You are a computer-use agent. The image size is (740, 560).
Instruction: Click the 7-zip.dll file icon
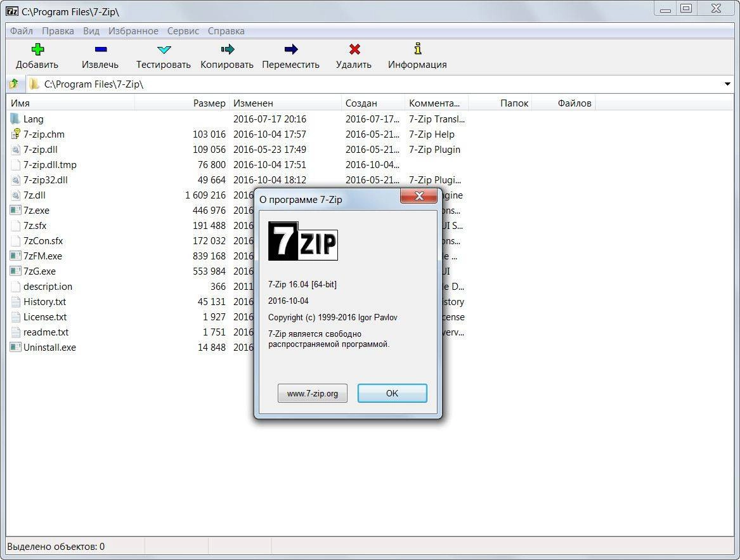pyautogui.click(x=15, y=149)
